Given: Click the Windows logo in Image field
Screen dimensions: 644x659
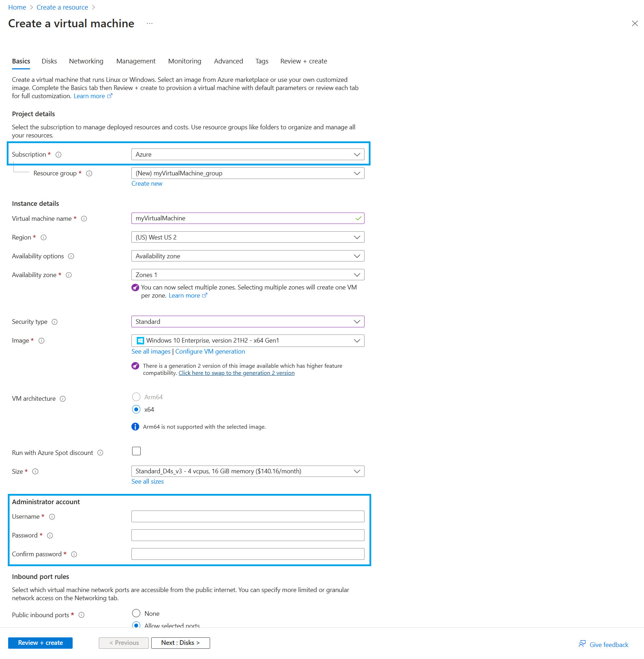Looking at the screenshot, I should click(140, 341).
